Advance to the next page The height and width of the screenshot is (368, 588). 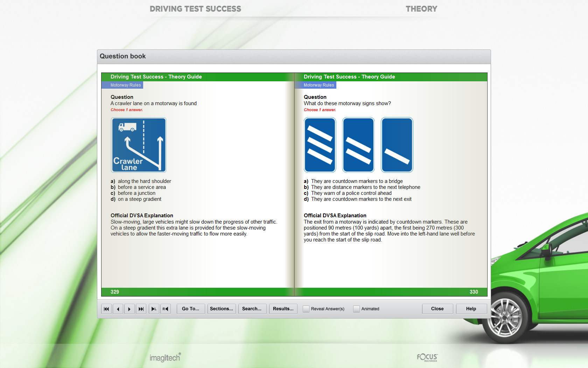click(x=129, y=309)
